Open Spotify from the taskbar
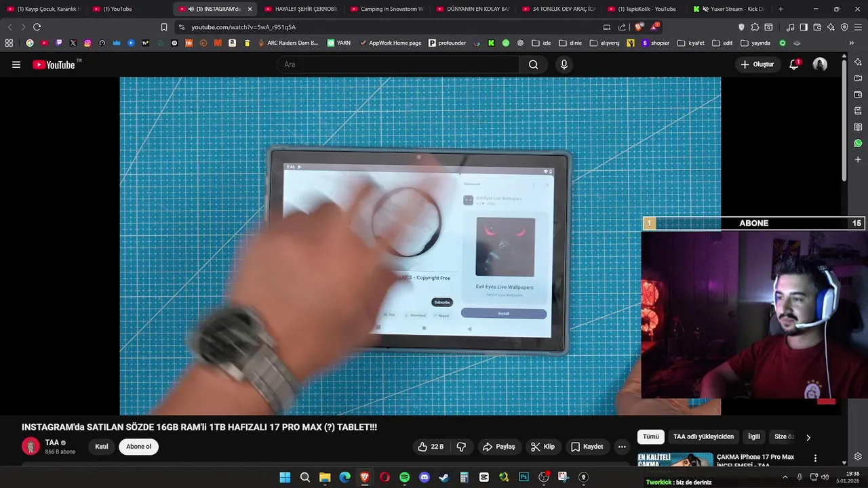The width and height of the screenshot is (868, 488). point(404,477)
